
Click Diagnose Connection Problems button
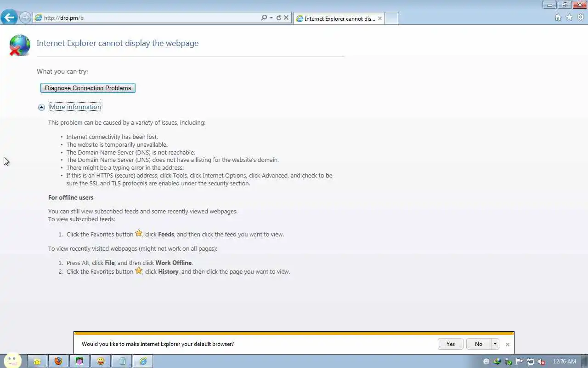click(x=88, y=88)
